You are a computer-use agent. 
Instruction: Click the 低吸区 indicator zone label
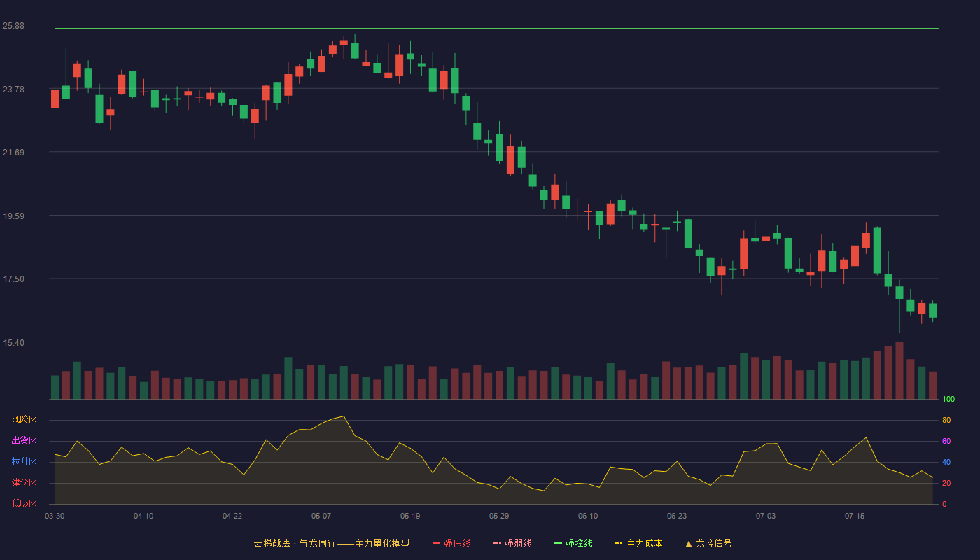[x=24, y=504]
